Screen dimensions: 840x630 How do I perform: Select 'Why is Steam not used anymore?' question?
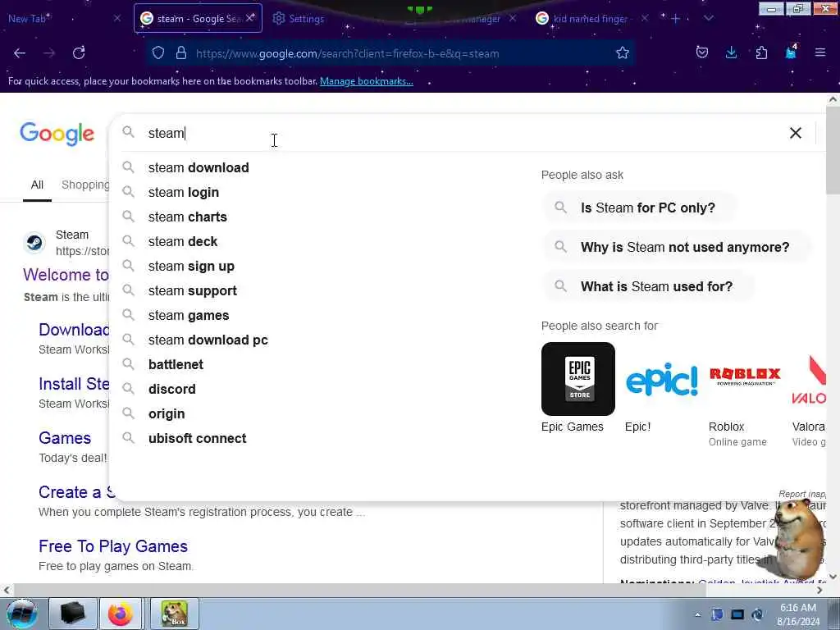677,247
